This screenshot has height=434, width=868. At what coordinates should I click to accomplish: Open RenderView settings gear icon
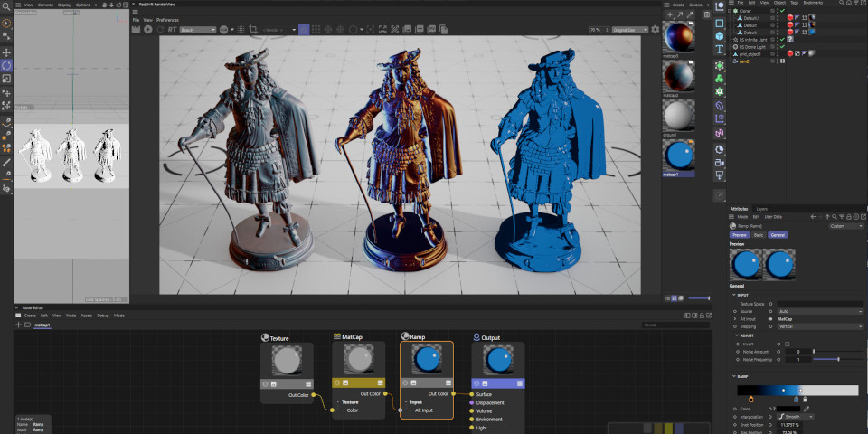[656, 30]
